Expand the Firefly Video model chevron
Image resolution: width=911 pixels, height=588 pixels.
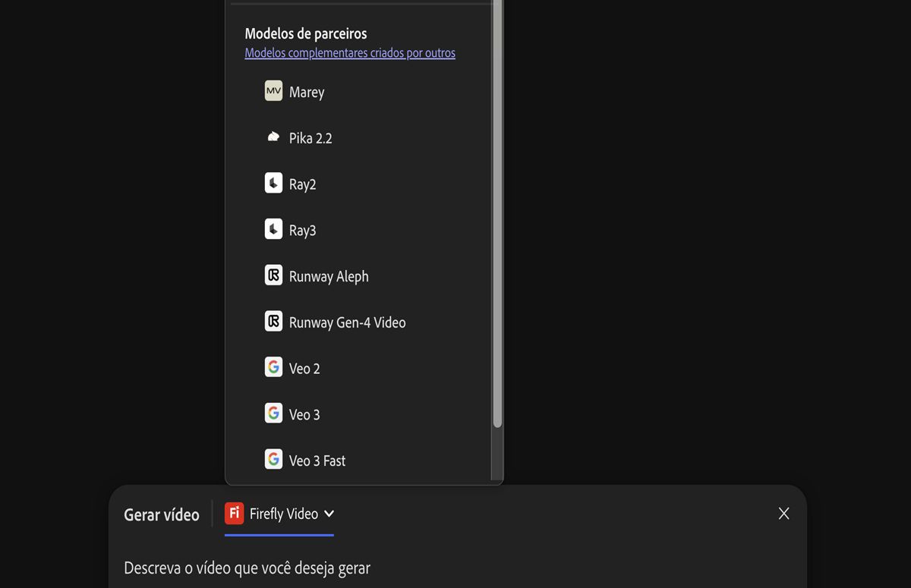coord(329,514)
